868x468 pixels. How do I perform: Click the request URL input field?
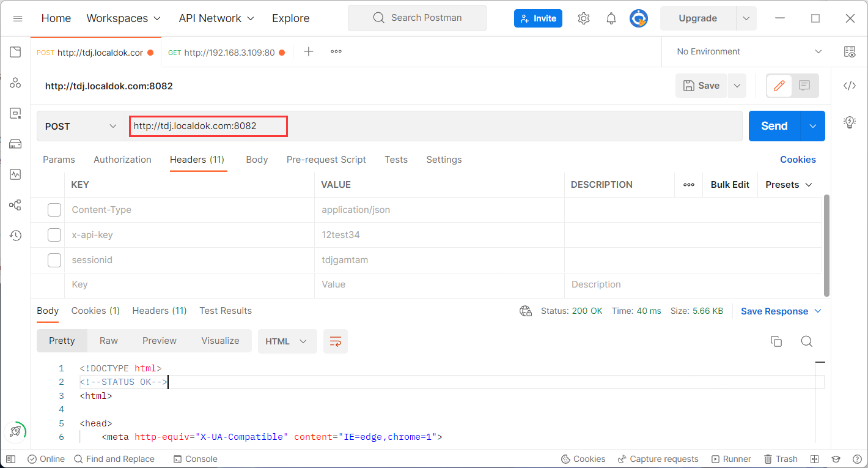point(434,126)
